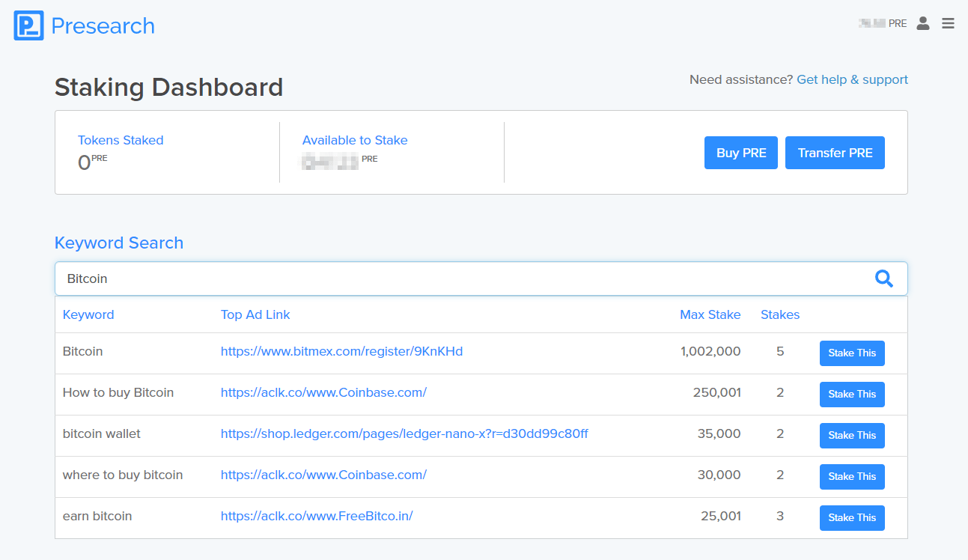The width and height of the screenshot is (968, 560).
Task: Select the bitcoin wallet keyword cell
Action: pos(102,433)
